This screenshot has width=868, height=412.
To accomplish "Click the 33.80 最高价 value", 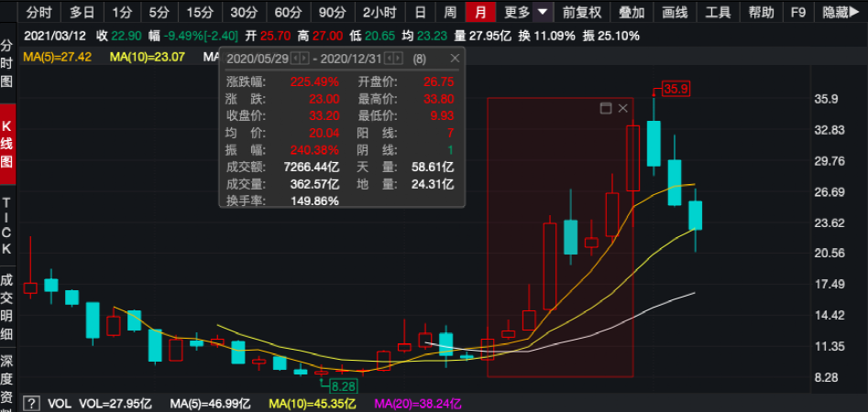I will (438, 100).
